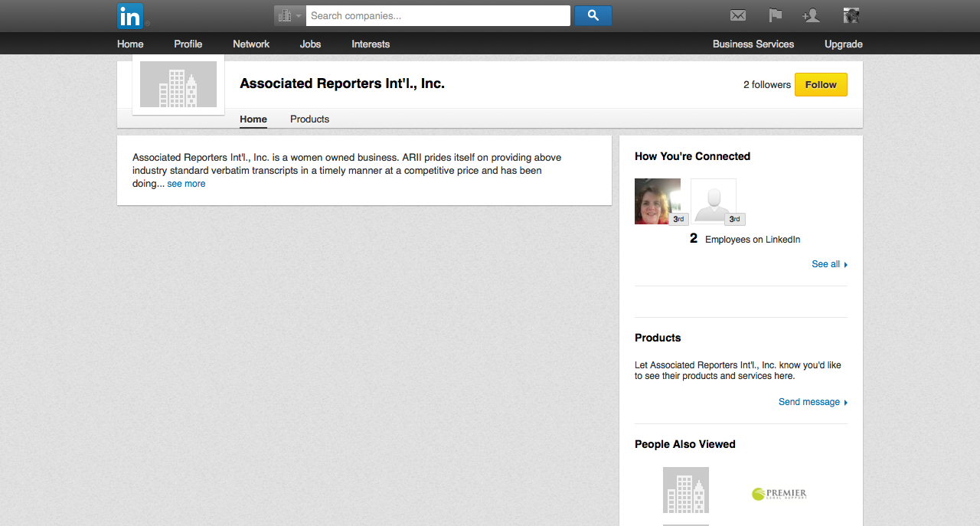Open the account profile photo menu
The width and height of the screenshot is (980, 526).
coord(851,15)
